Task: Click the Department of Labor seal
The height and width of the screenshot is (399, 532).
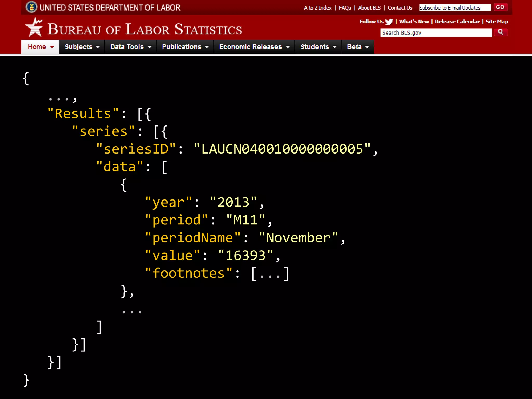Action: [x=31, y=7]
